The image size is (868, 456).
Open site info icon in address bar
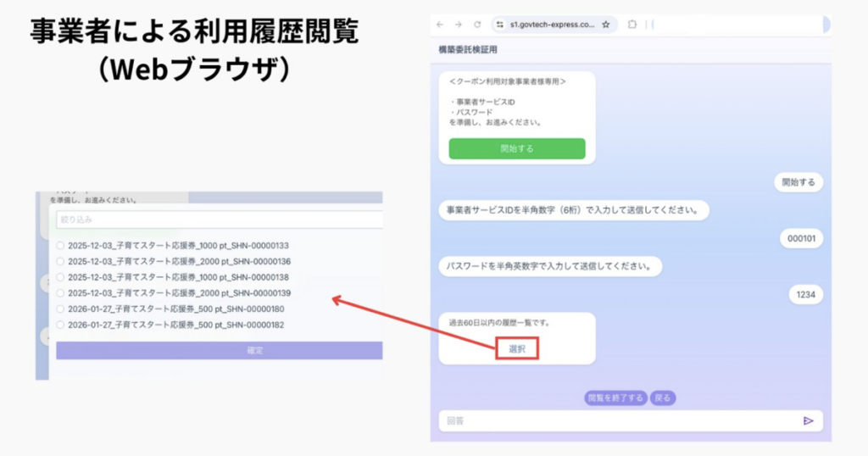(500, 25)
